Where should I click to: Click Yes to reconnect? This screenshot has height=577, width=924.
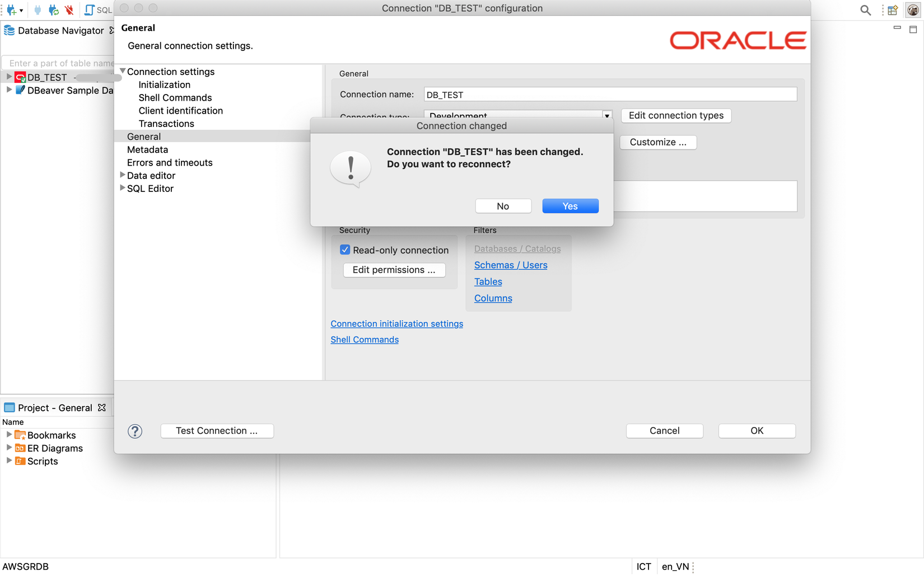(x=570, y=206)
